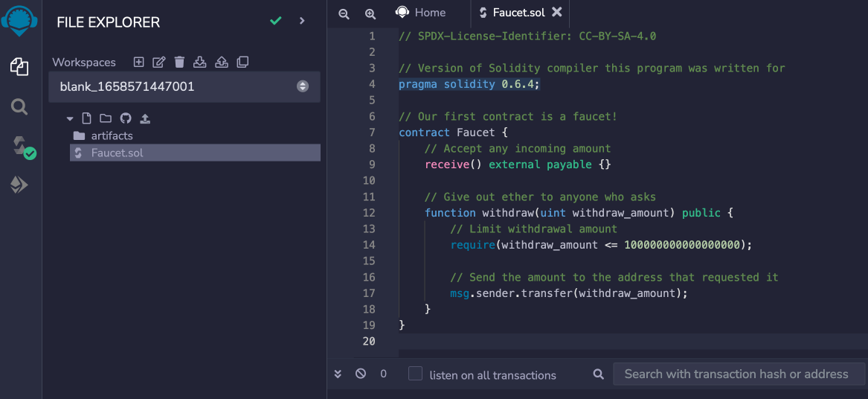Expand the File Explorer panel chevron

[302, 21]
